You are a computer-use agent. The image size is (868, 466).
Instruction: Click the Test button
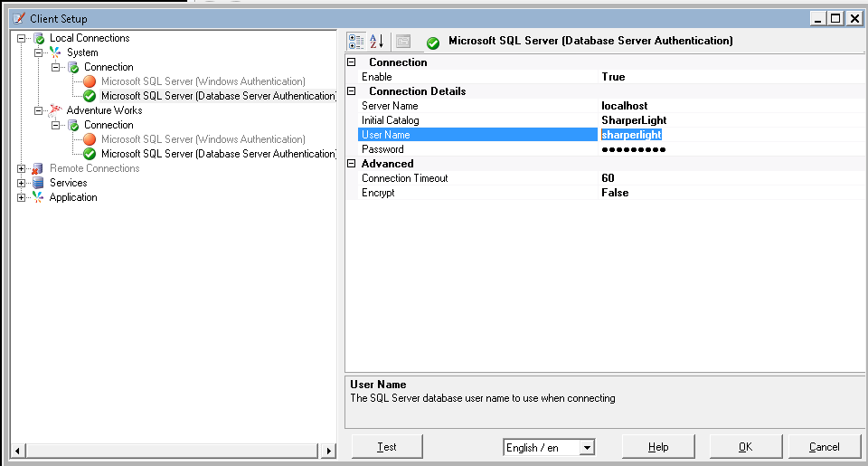pos(387,447)
